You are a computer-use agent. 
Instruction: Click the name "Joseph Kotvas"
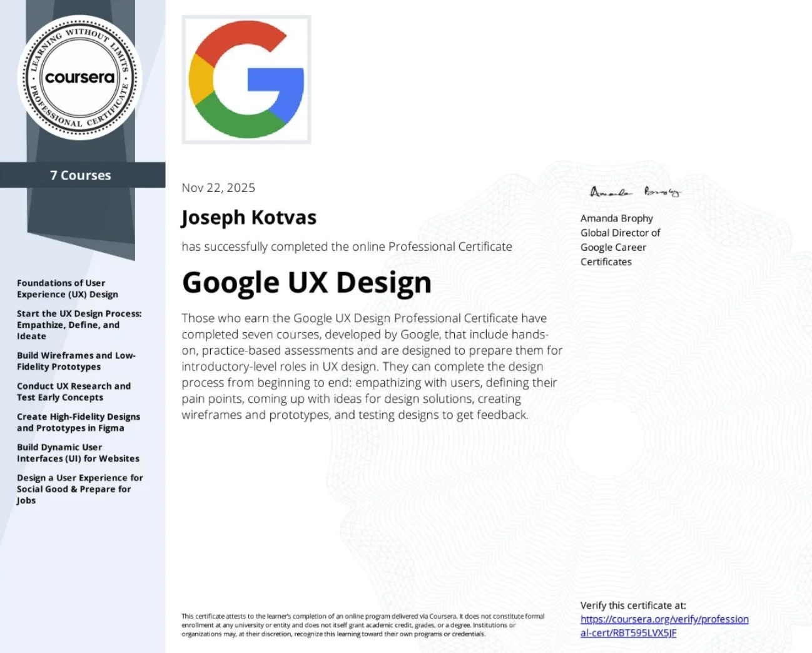click(248, 217)
